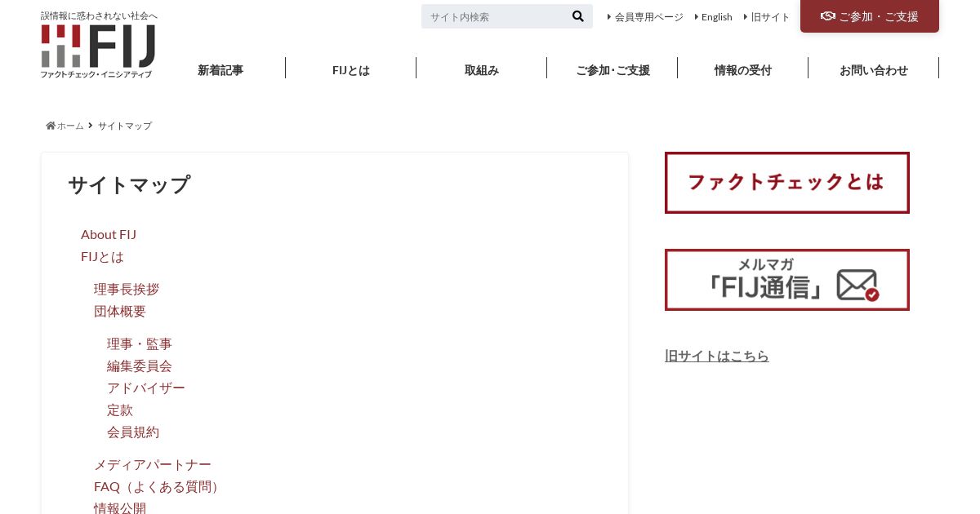This screenshot has height=514, width=980.
Task: Open 理事長挨拶 in the sitemap
Action: tap(127, 289)
